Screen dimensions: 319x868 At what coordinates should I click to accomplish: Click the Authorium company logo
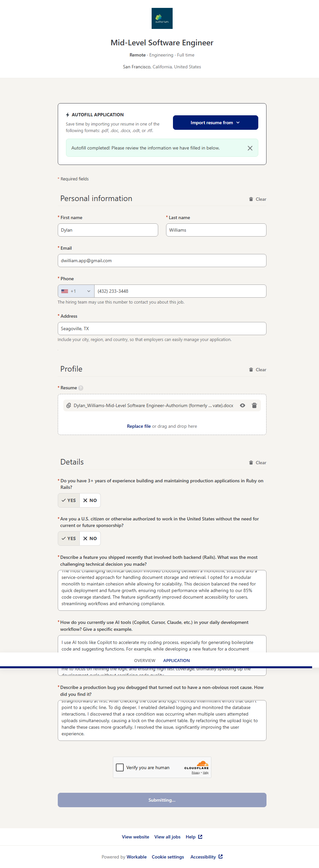tap(162, 18)
